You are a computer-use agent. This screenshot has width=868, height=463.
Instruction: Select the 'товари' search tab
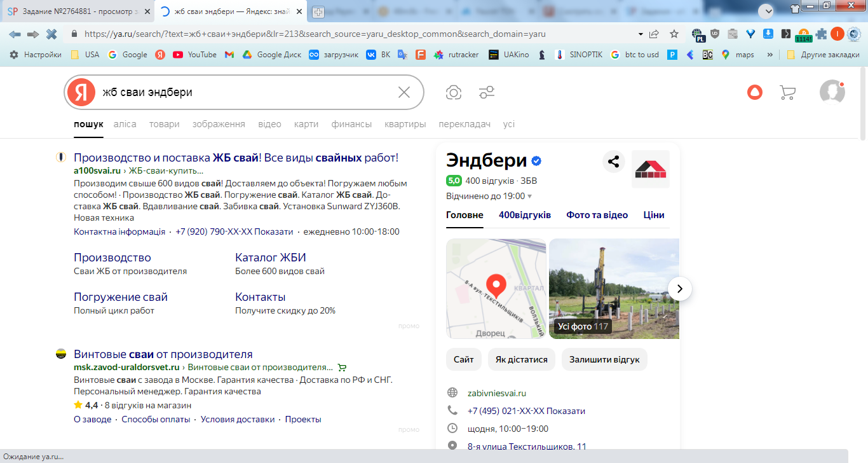(x=165, y=124)
